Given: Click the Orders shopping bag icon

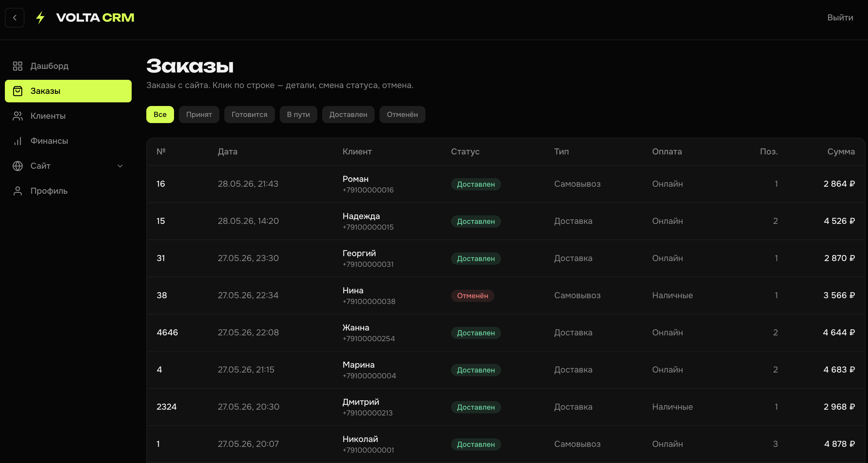Looking at the screenshot, I should coord(17,91).
